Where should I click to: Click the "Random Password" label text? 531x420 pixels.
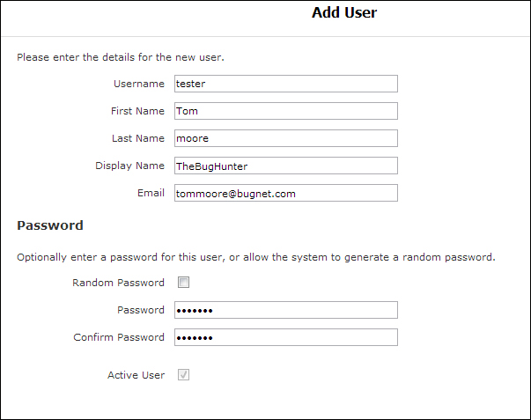(118, 283)
